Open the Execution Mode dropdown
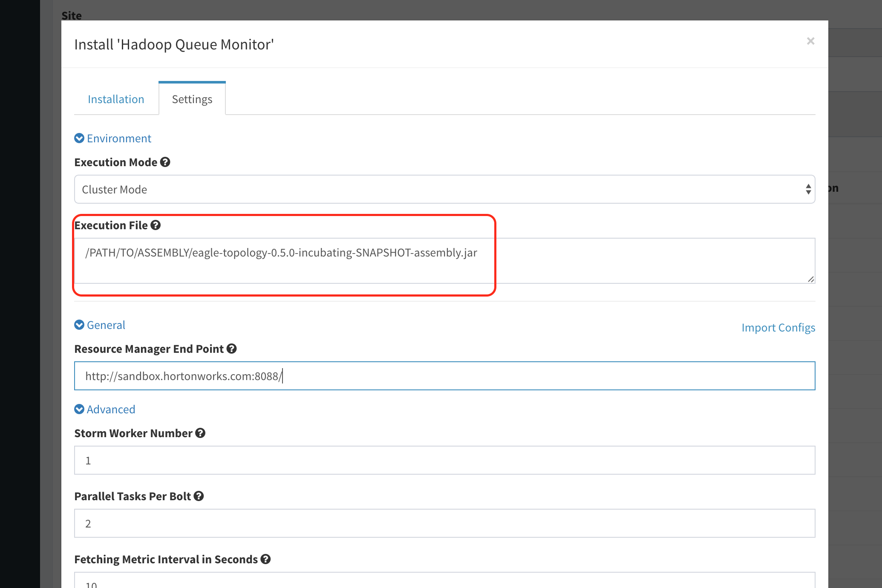 (444, 190)
